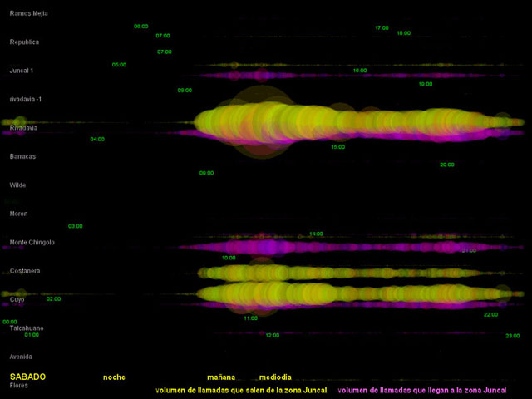Click the 12:00 time marker
Screen dimensions: 532x399
273,335
